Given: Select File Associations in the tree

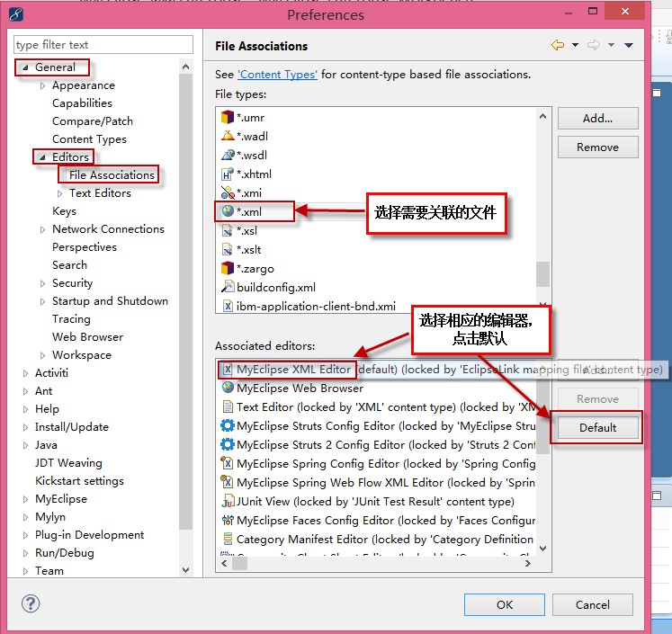Looking at the screenshot, I should [112, 174].
